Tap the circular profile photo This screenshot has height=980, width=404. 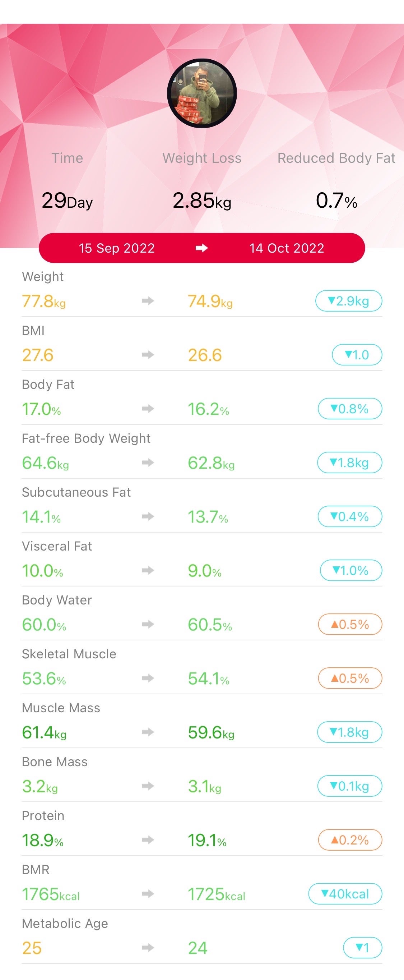(202, 93)
